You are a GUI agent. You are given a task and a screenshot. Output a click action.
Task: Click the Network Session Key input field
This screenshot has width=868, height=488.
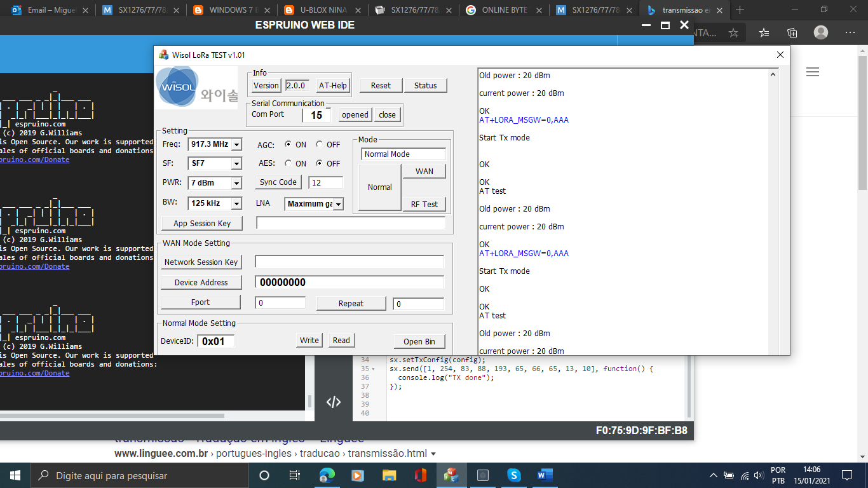pyautogui.click(x=349, y=262)
